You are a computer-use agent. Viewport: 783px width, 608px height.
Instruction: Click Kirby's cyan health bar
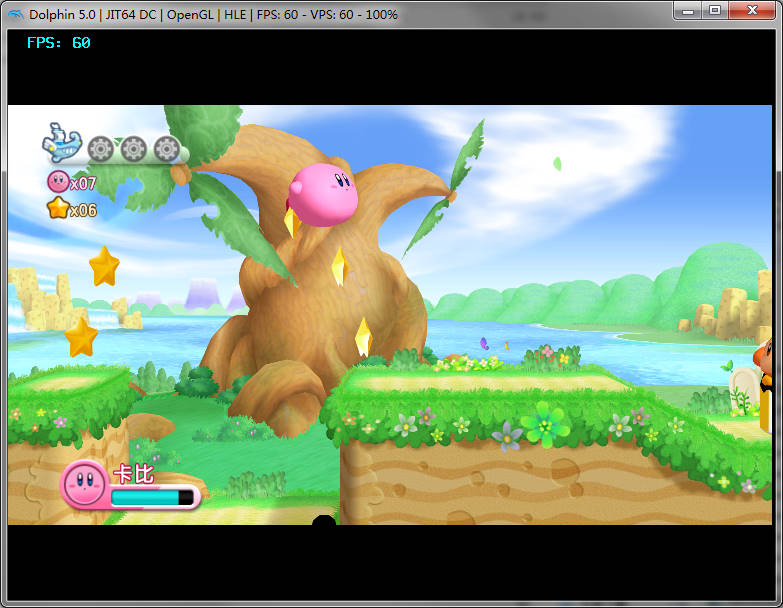click(152, 497)
